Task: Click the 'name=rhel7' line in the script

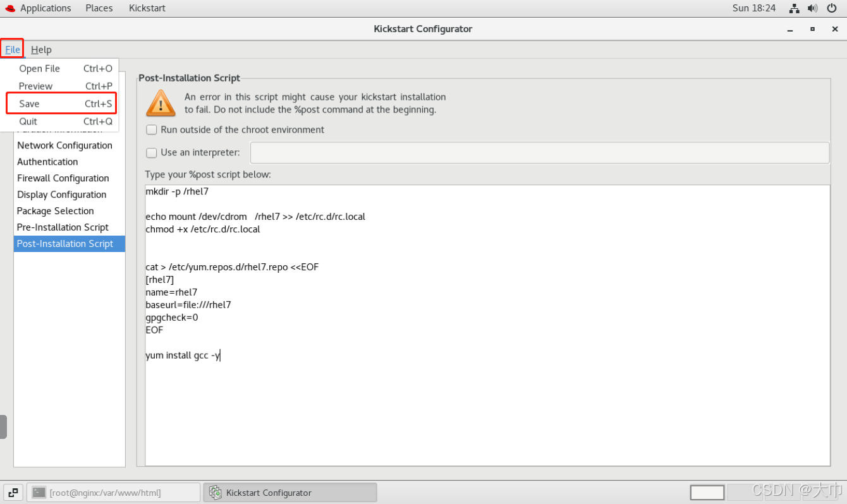Action: 171,292
